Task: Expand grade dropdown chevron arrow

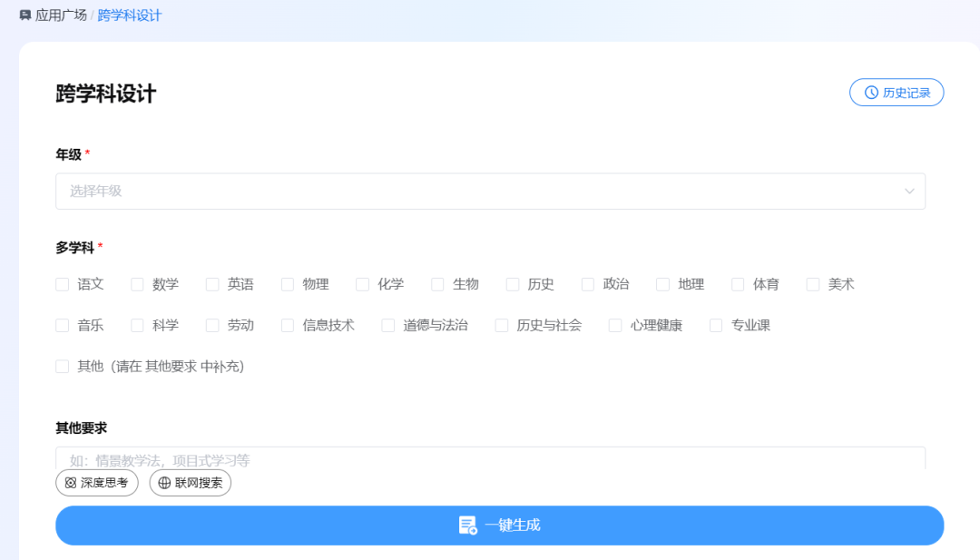Action: pyautogui.click(x=909, y=192)
